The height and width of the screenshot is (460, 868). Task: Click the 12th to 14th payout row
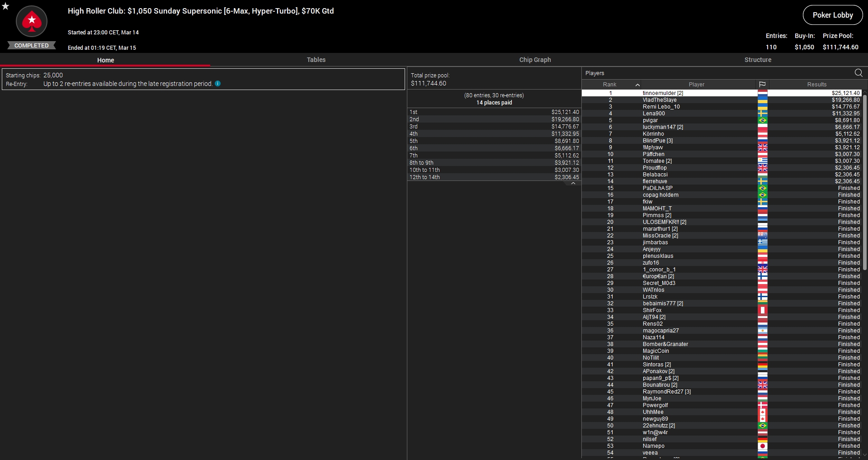coord(494,177)
